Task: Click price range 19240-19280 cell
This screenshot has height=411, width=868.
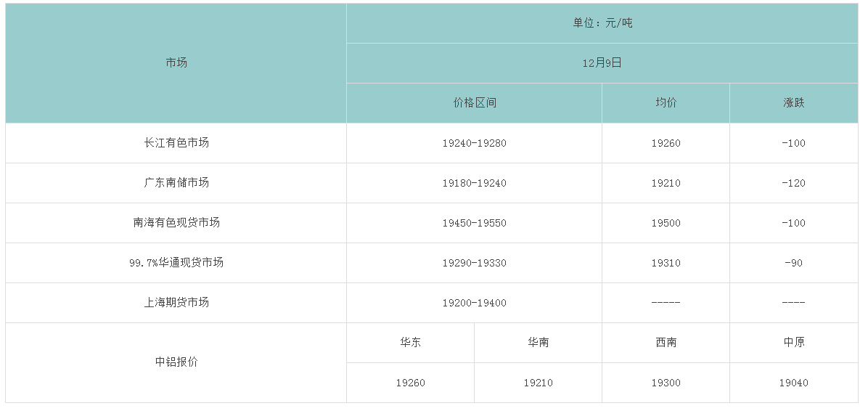Action: click(474, 143)
